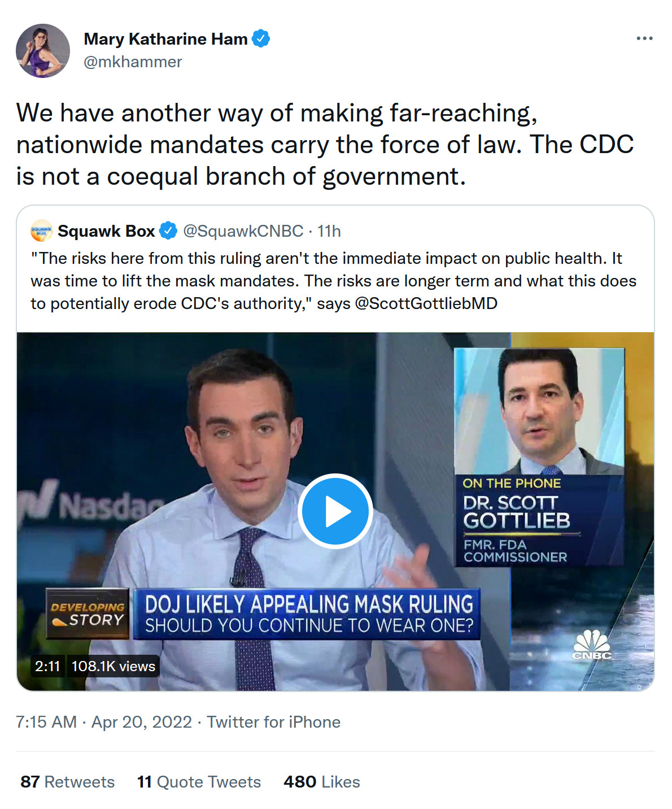Screen dimensions: 672x809
Task: Click the 2:11 video duration label
Action: click(47, 666)
